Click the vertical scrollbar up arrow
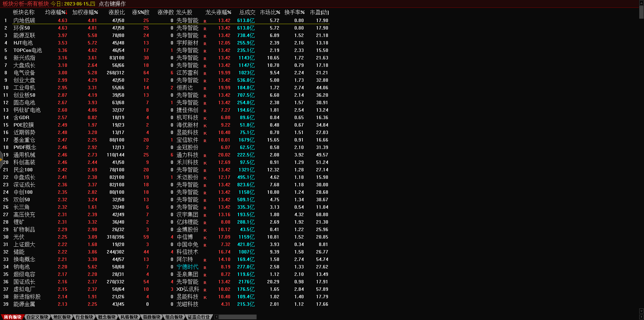This screenshot has height=320, width=644. pos(641,3)
